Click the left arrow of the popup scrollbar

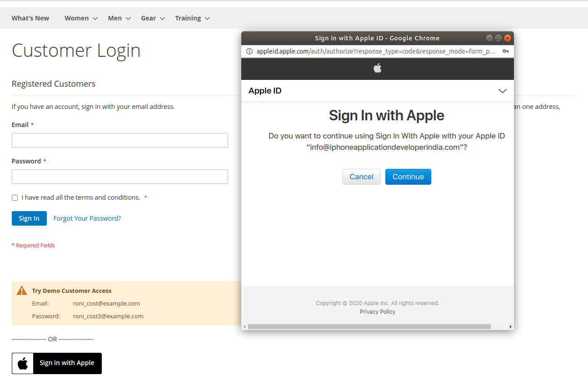244,326
